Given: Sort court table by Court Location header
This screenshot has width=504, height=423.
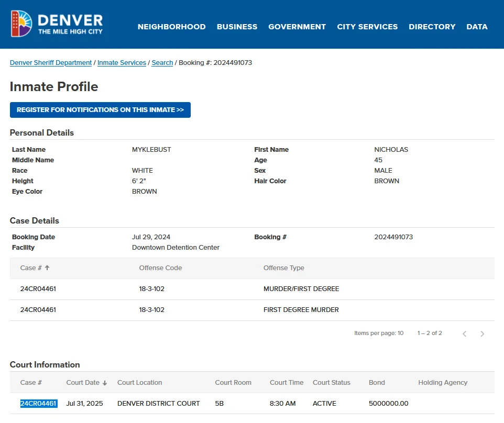Looking at the screenshot, I should [x=139, y=383].
